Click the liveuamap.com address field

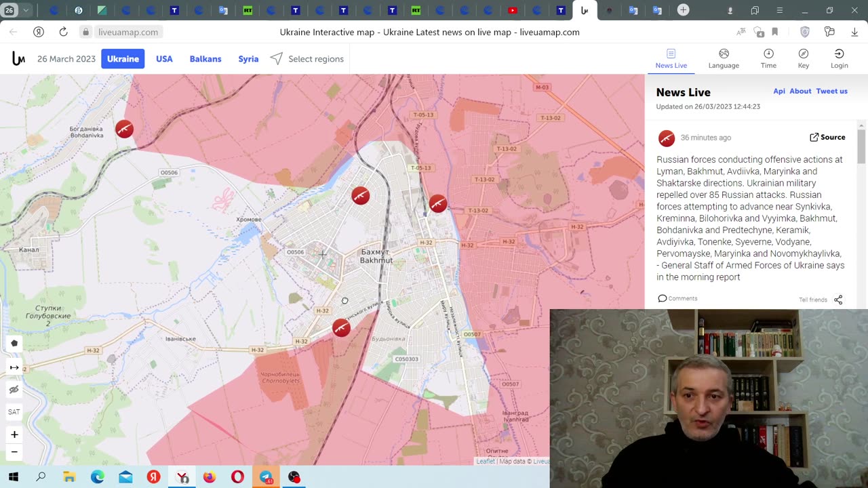pyautogui.click(x=128, y=32)
